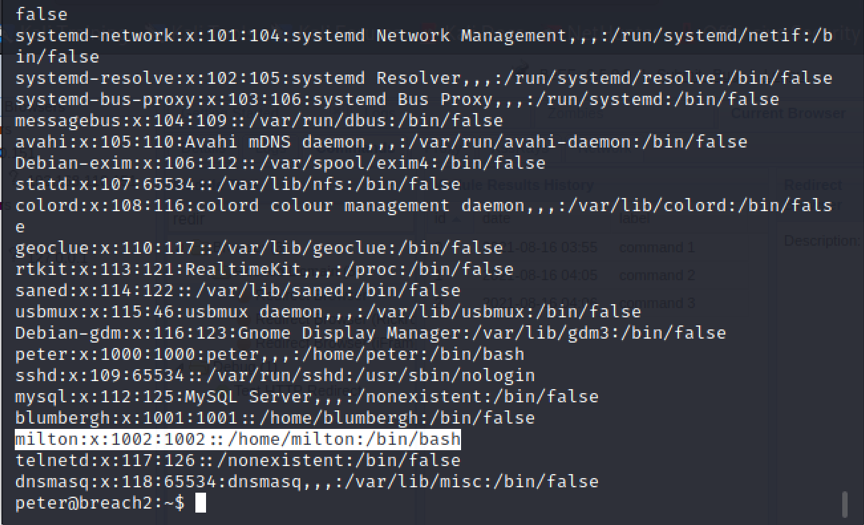Click the mysql MySQL Server entry
This screenshot has height=525, width=864.
pos(307,397)
